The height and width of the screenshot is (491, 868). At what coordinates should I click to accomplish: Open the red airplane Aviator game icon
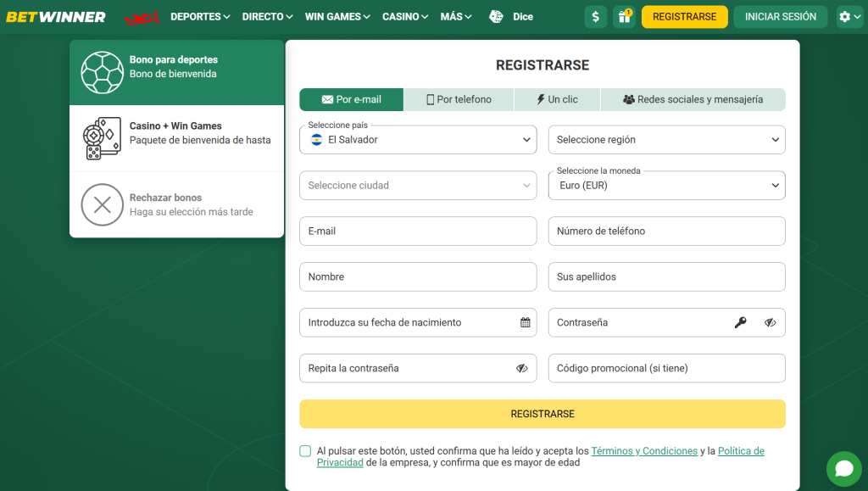[142, 17]
